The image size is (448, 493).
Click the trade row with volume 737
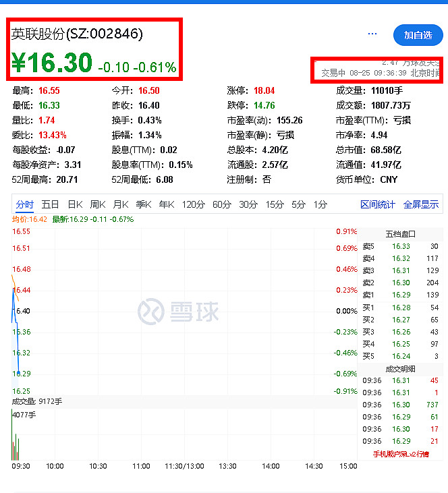pyautogui.click(x=401, y=405)
